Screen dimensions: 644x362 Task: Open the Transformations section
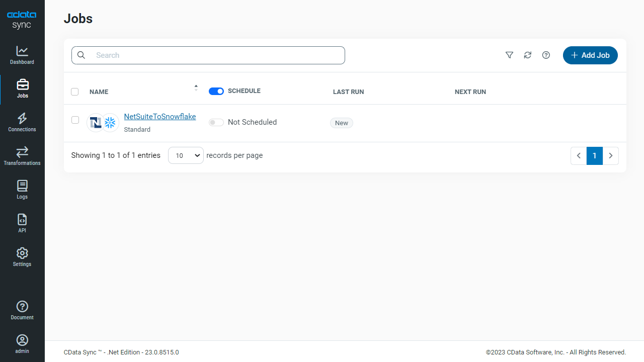point(22,156)
